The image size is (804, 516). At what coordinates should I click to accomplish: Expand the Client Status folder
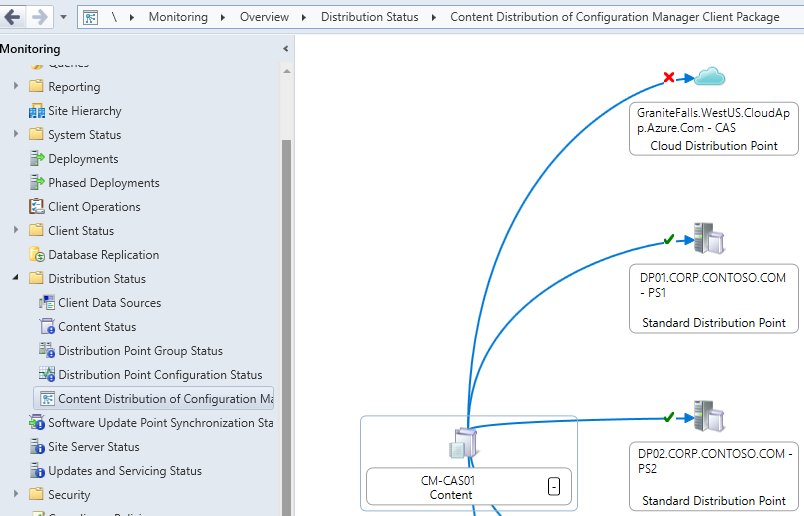pos(16,230)
